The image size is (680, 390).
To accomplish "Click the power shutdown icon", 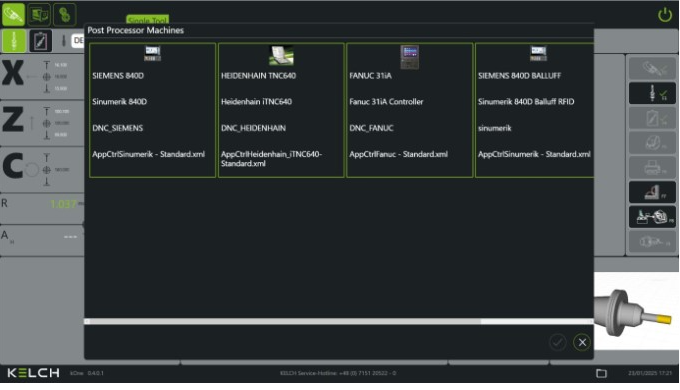I will [664, 15].
